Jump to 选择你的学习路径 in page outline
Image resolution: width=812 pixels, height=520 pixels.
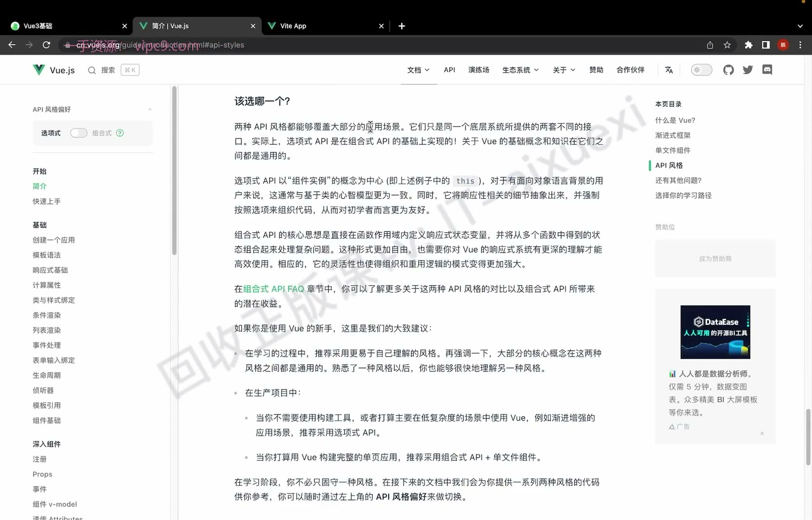point(683,195)
